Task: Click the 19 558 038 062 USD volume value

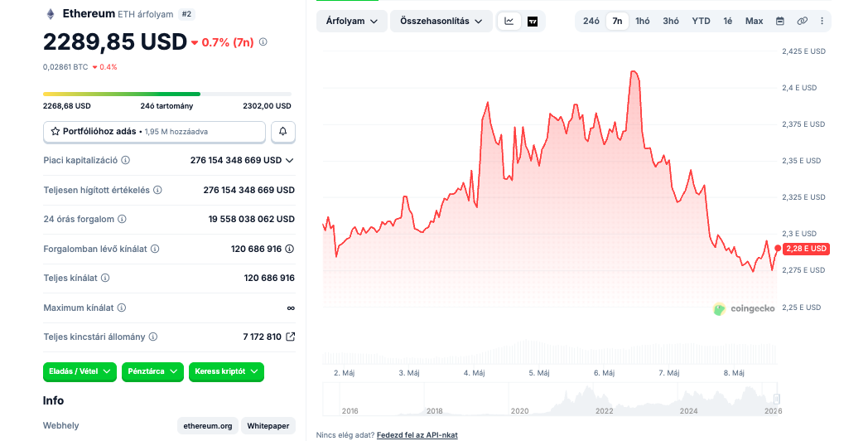Action: pos(251,219)
